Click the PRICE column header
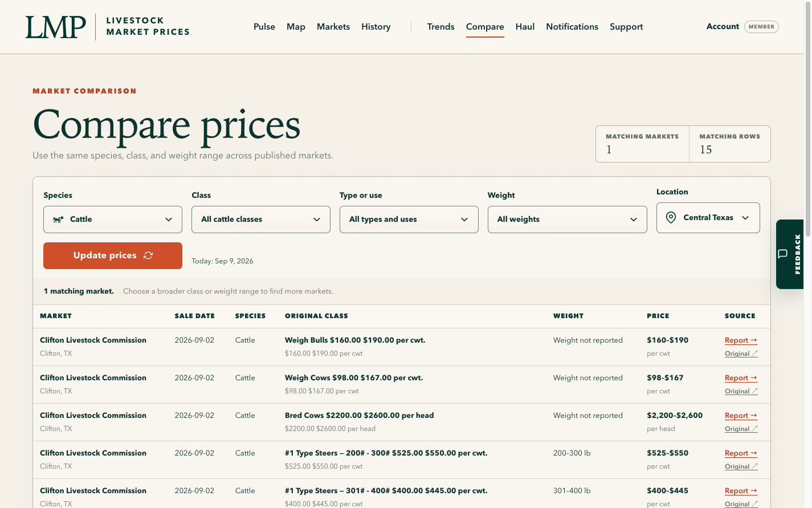812x508 pixels. point(658,316)
